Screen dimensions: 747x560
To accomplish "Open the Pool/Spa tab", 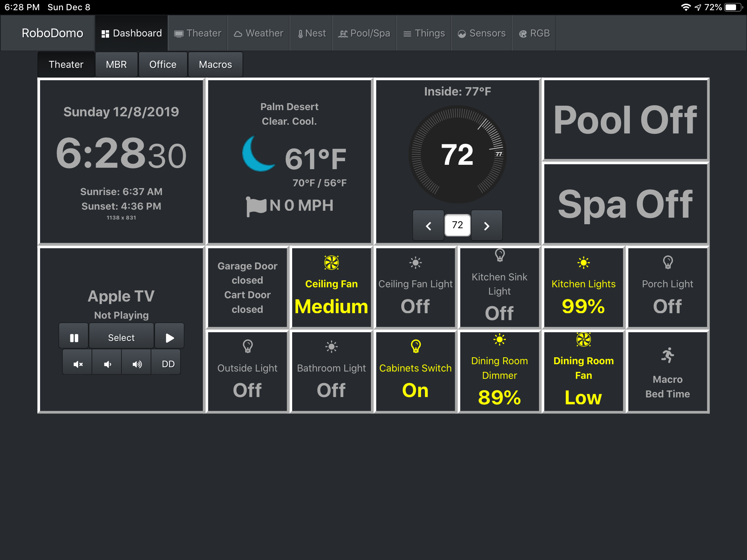I will (364, 33).
